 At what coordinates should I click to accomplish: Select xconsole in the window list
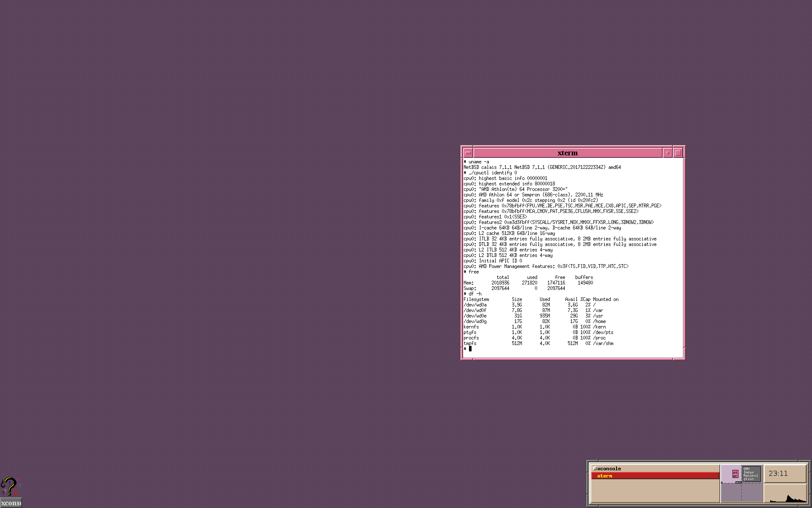coord(609,469)
